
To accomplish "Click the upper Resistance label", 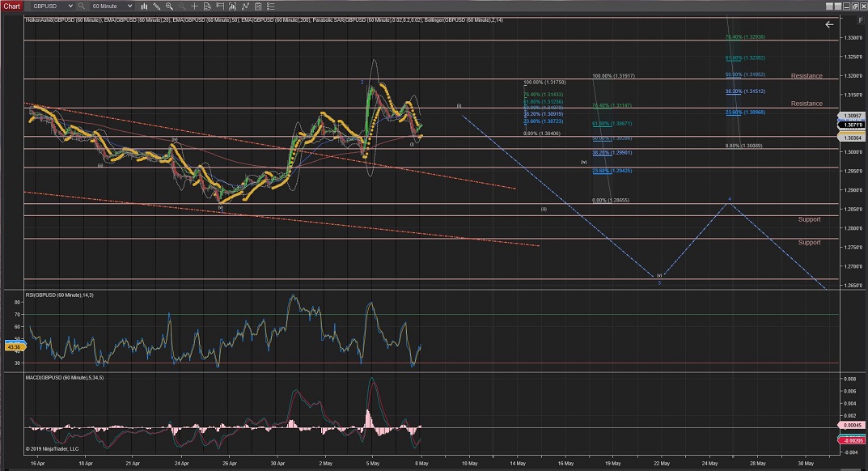I will (x=807, y=76).
